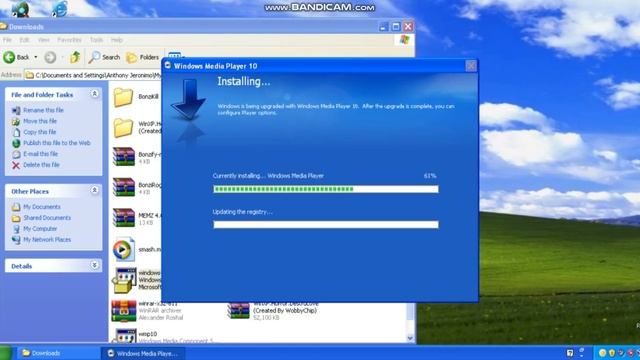Open My Network Places link
Image resolution: width=640 pixels, height=360 pixels.
[x=47, y=240]
